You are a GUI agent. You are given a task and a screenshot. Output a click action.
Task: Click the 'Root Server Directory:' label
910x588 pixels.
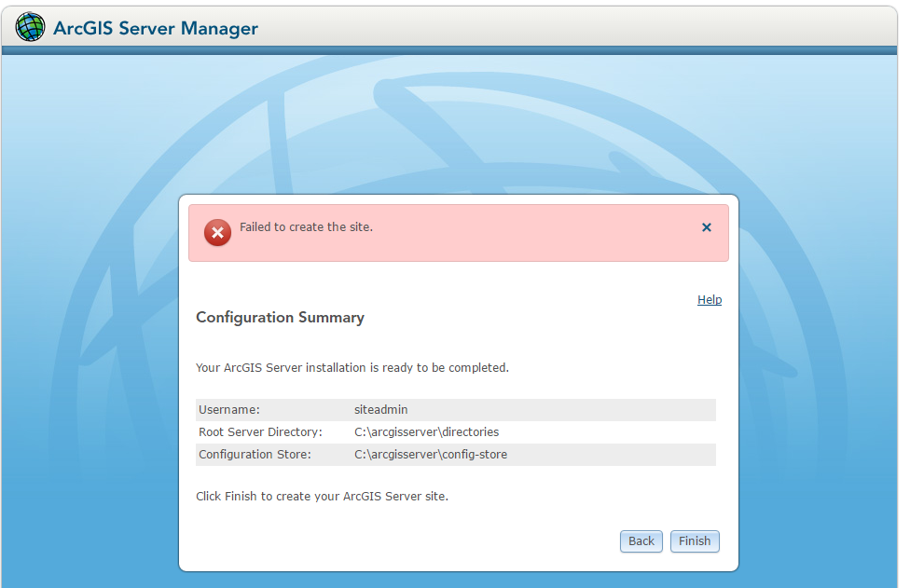(260, 432)
